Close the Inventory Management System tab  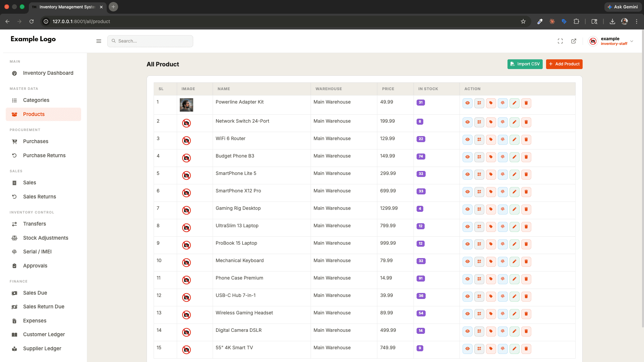[x=101, y=7]
